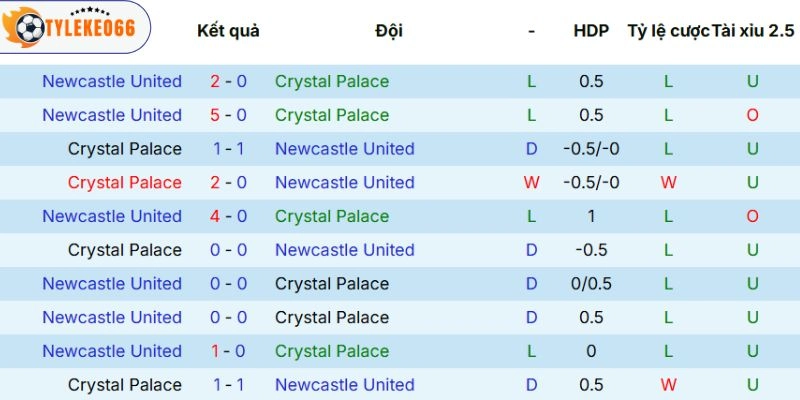Click the red 'O' in the 4-0 row
Screen dimensions: 800x400
coord(752,216)
